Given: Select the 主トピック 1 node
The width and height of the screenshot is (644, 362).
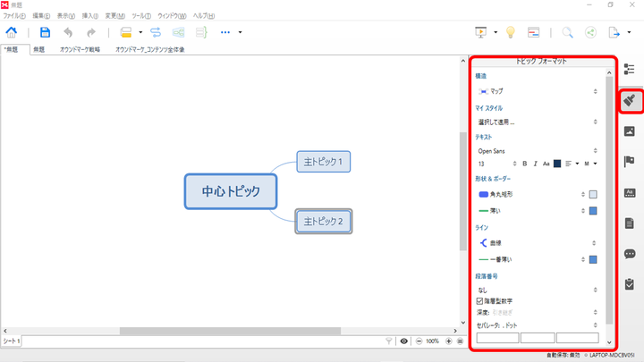Looking at the screenshot, I should [x=323, y=162].
